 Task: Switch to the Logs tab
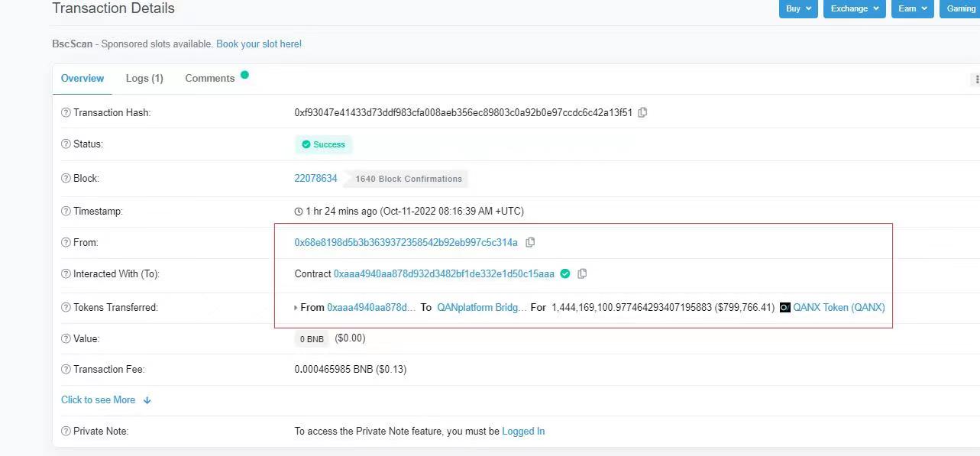pyautogui.click(x=144, y=78)
